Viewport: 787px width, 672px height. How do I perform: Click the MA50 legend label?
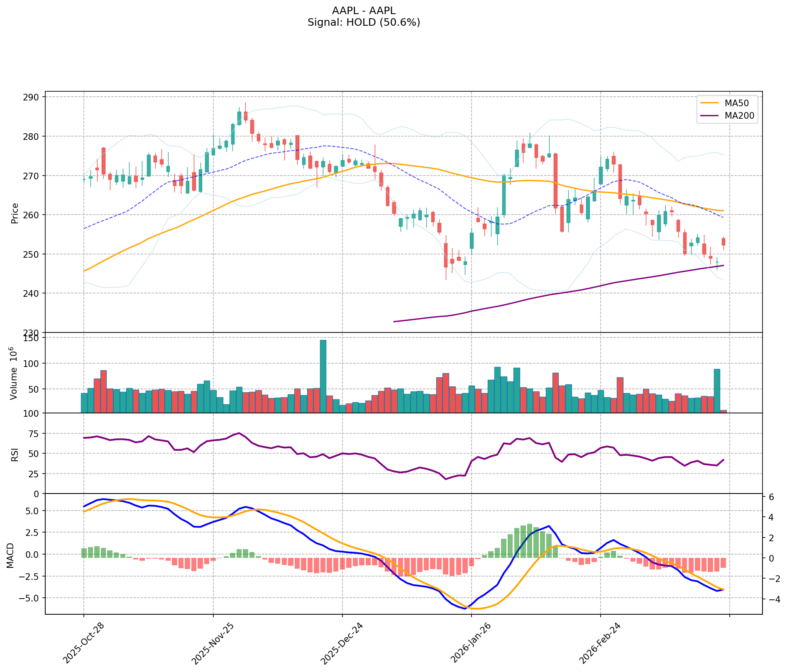[736, 103]
